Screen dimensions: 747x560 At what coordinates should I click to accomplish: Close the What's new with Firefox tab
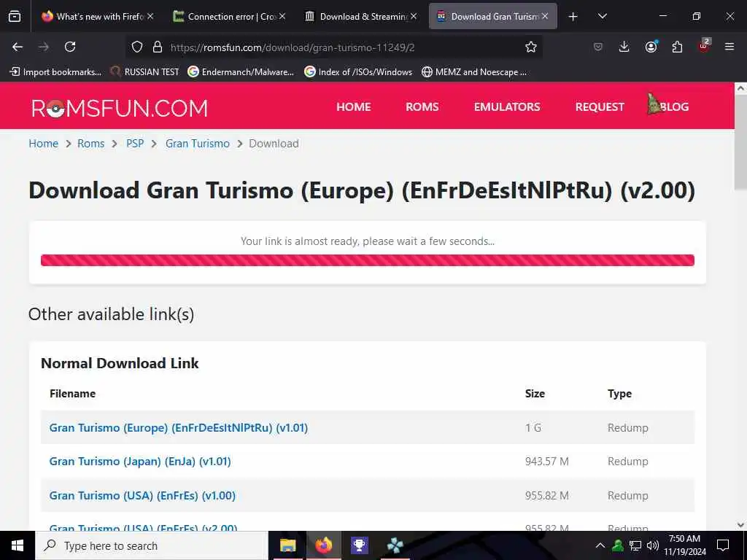point(150,16)
